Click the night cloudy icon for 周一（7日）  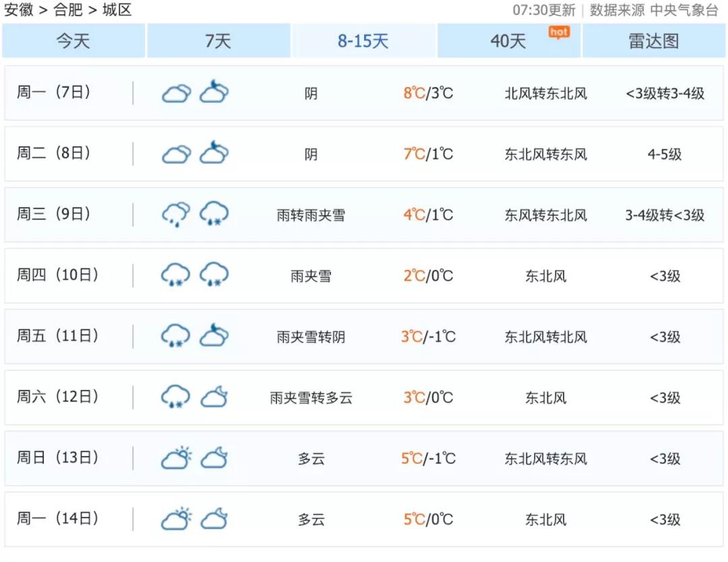[x=214, y=91]
